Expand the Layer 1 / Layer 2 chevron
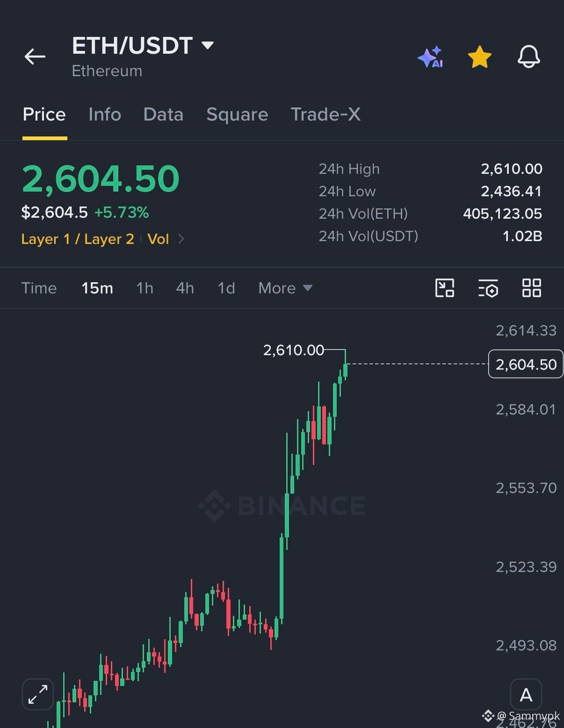The width and height of the screenshot is (564, 728). coord(181,239)
